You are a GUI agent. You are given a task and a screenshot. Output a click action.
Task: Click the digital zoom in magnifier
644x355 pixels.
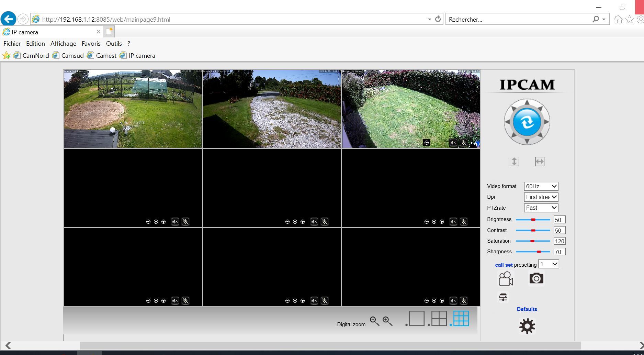(x=387, y=321)
